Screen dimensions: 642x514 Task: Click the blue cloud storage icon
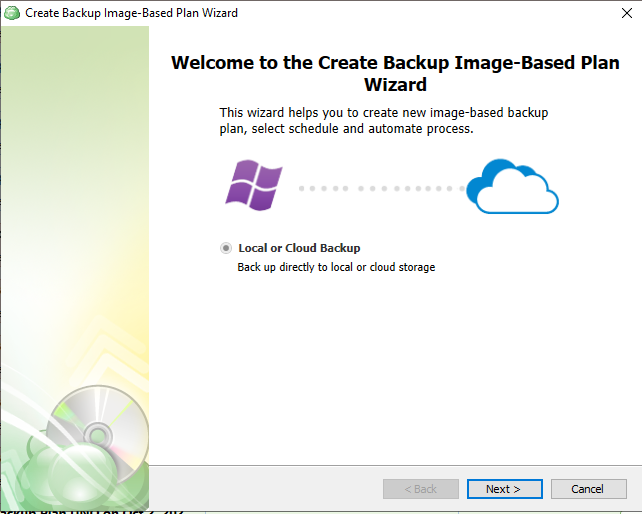coord(512,188)
